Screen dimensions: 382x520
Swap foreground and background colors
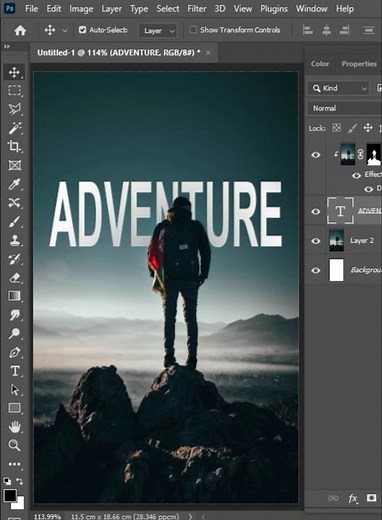[x=20, y=481]
